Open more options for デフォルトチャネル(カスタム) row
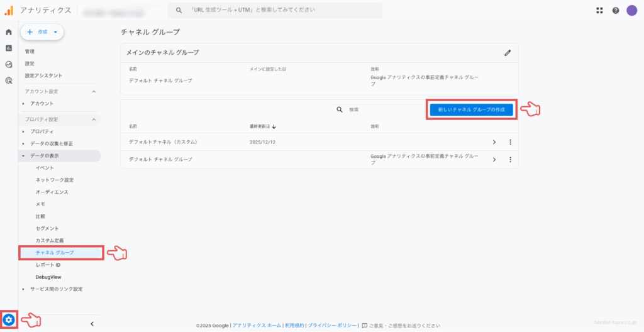Viewport: 644px width, 332px height. coord(511,142)
